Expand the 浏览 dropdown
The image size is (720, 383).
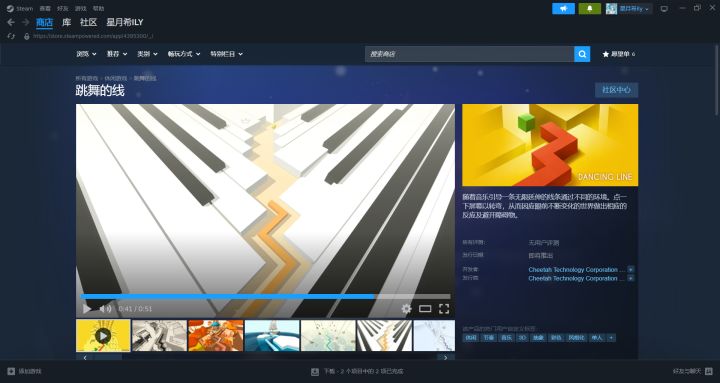coord(86,54)
